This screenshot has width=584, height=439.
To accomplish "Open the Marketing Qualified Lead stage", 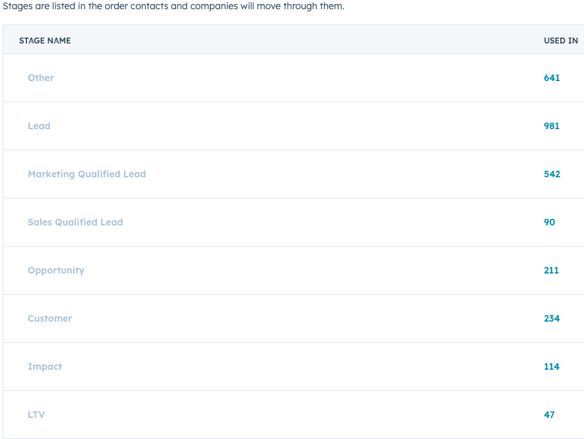I will [x=87, y=174].
